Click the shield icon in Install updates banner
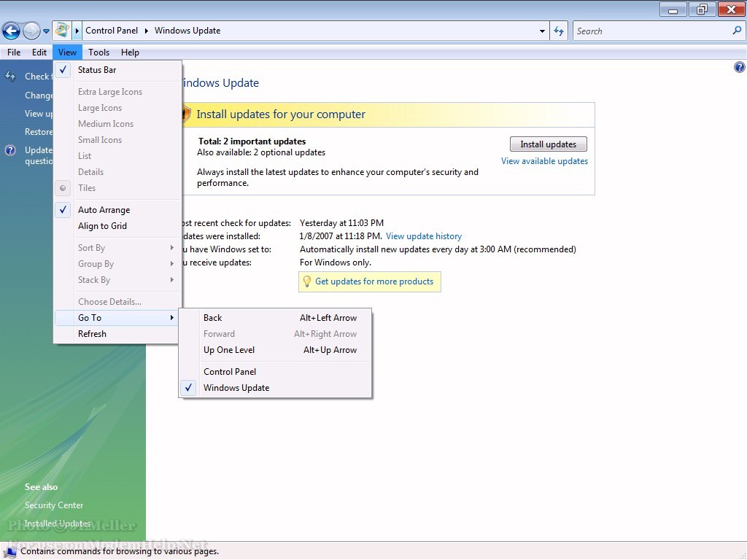Screen dimensions: 747x560 click(x=186, y=114)
